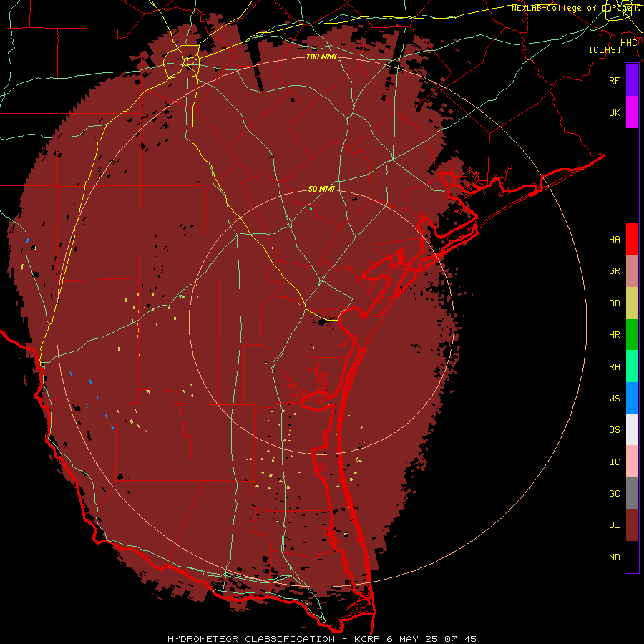Click the 50 NMI range ring label
The width and height of the screenshot is (644, 644).
[x=321, y=189]
